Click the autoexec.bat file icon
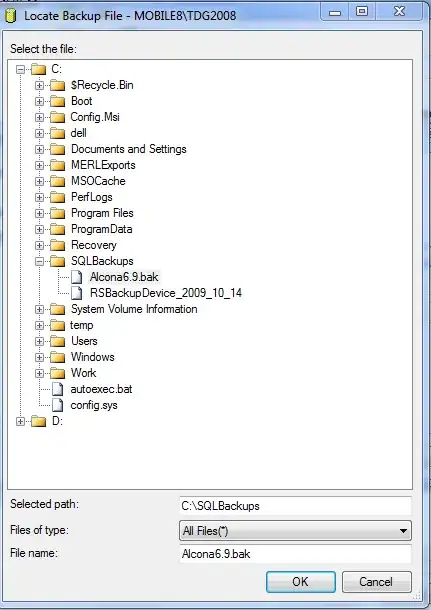The height and width of the screenshot is (610, 431). (58, 389)
